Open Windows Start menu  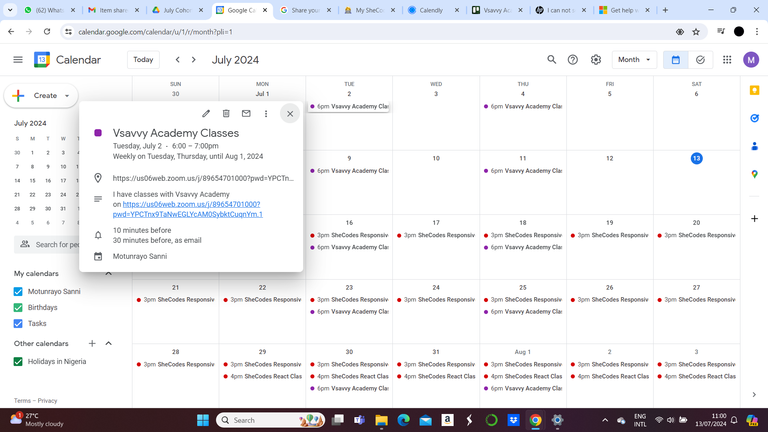[203, 420]
